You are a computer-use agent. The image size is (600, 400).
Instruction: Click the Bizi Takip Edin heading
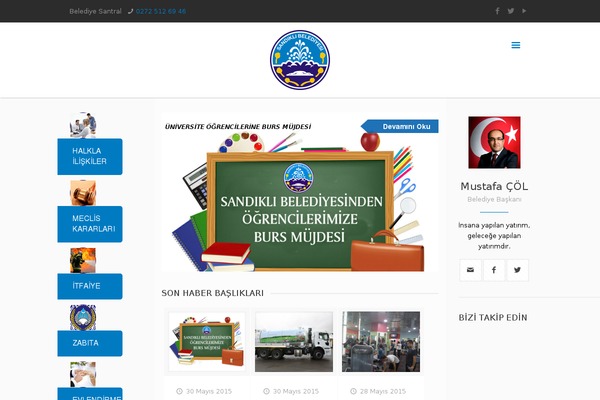(493, 317)
